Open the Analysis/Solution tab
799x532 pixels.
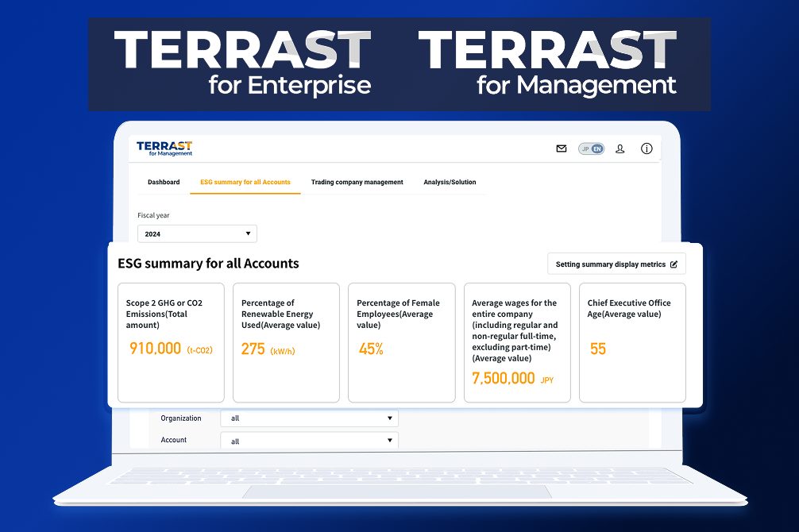450,182
